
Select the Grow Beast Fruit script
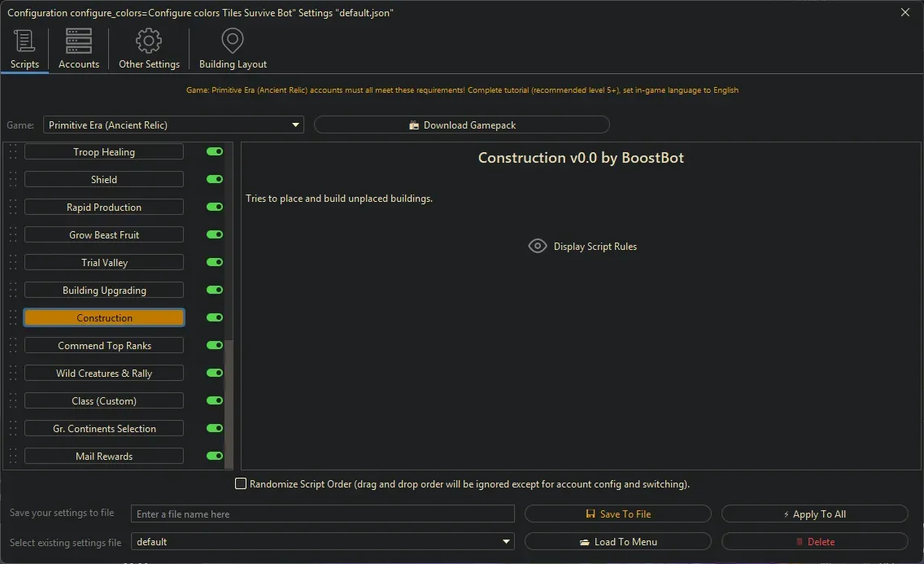coord(104,235)
